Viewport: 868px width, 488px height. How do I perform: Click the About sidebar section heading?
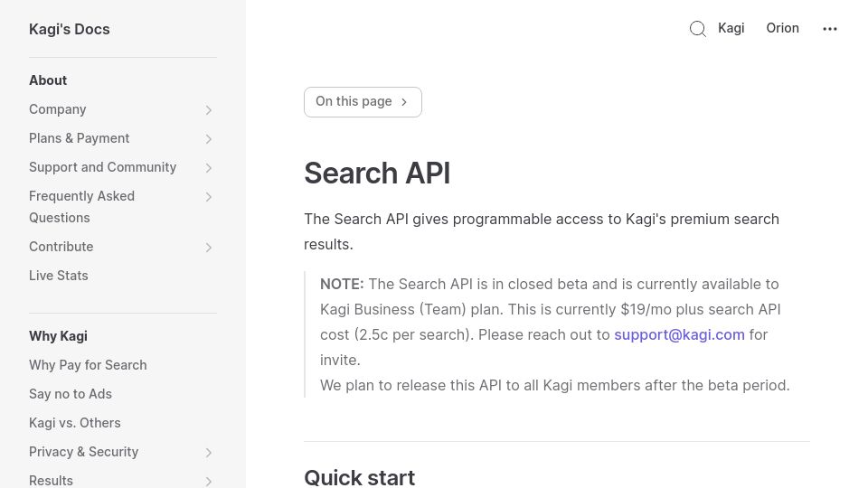(x=48, y=80)
